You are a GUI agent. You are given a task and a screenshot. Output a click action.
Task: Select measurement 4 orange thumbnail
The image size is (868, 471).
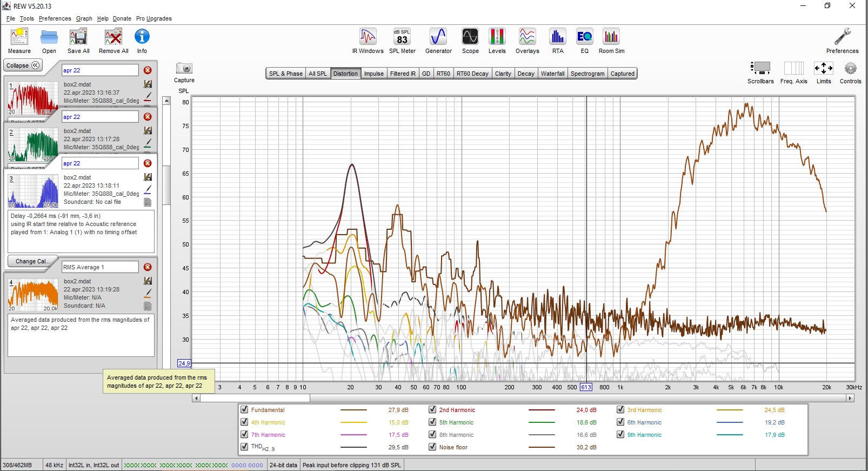(33, 295)
